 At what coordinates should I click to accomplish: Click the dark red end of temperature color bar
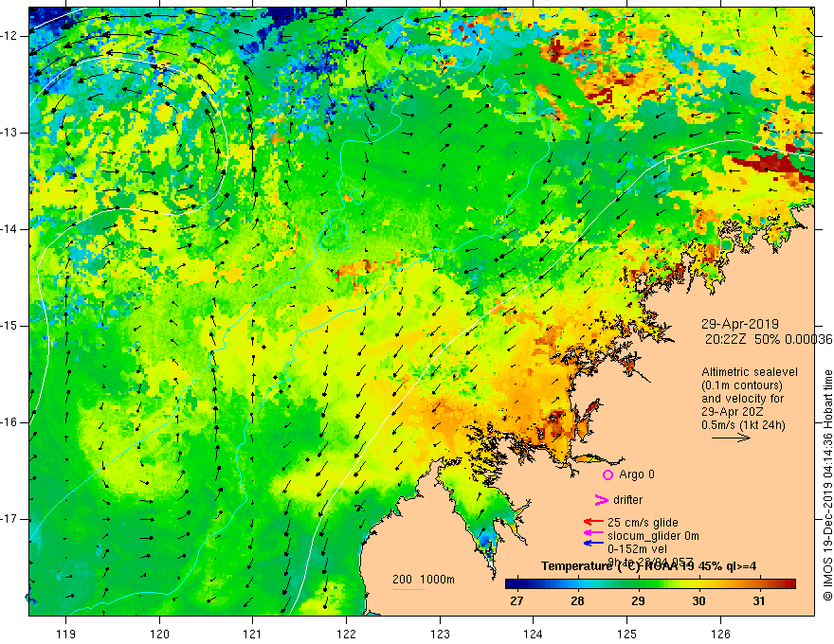click(789, 584)
